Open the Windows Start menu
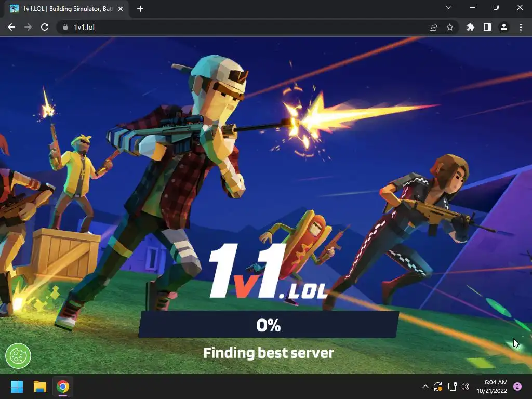 point(17,387)
